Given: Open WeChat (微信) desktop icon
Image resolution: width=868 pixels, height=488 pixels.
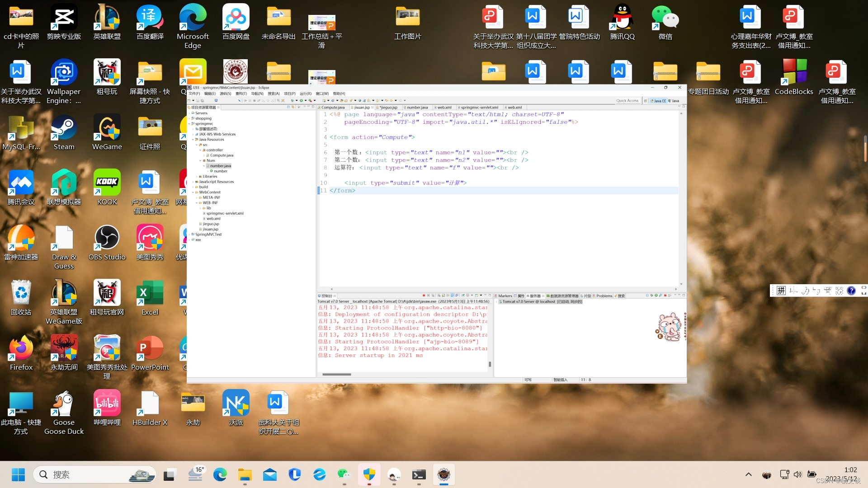Looking at the screenshot, I should pos(665,22).
